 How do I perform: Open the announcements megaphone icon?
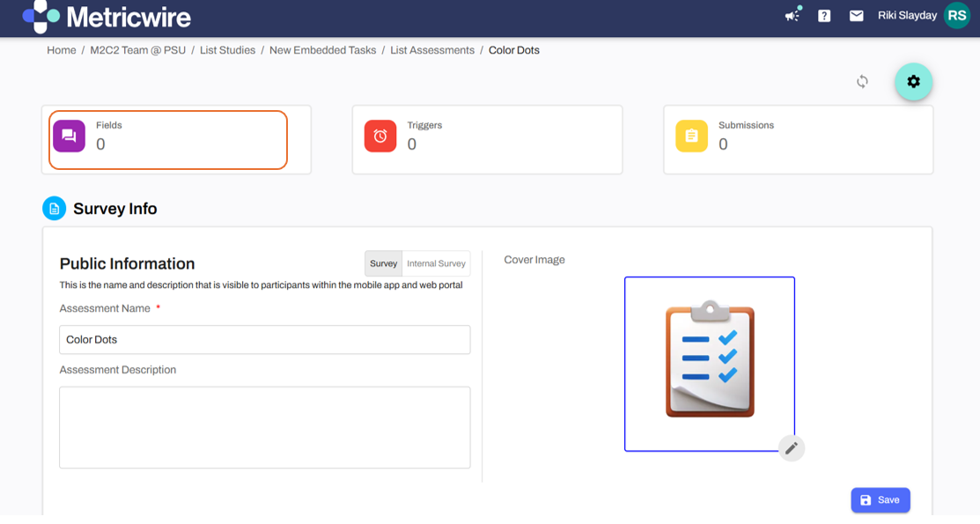click(x=792, y=15)
